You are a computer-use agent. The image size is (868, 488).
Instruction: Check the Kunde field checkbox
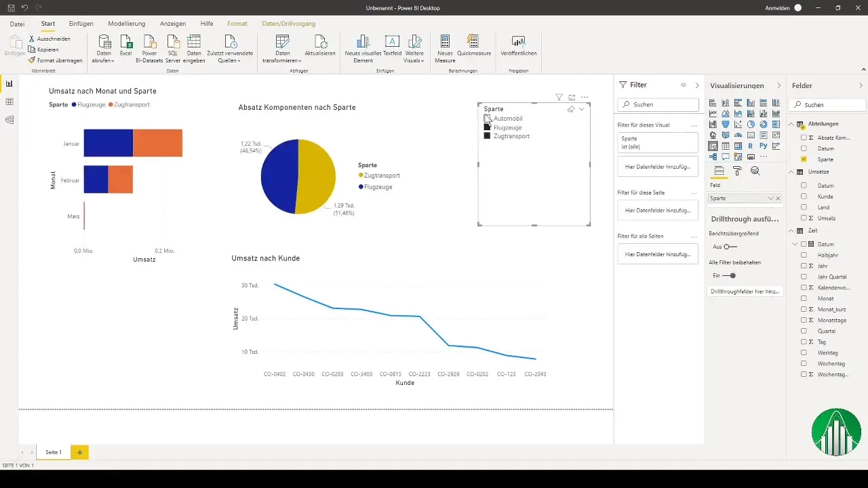point(804,197)
